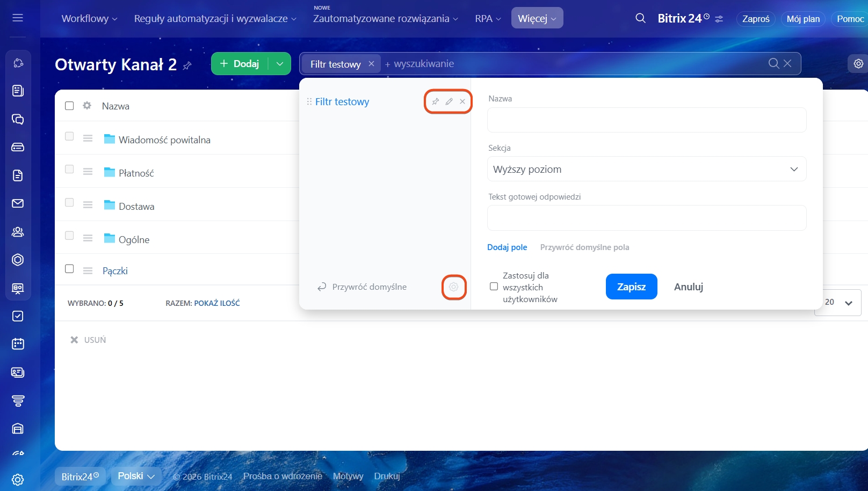Clear the filter search field with X
Viewport: 868px width, 491px height.
pyautogui.click(x=787, y=63)
